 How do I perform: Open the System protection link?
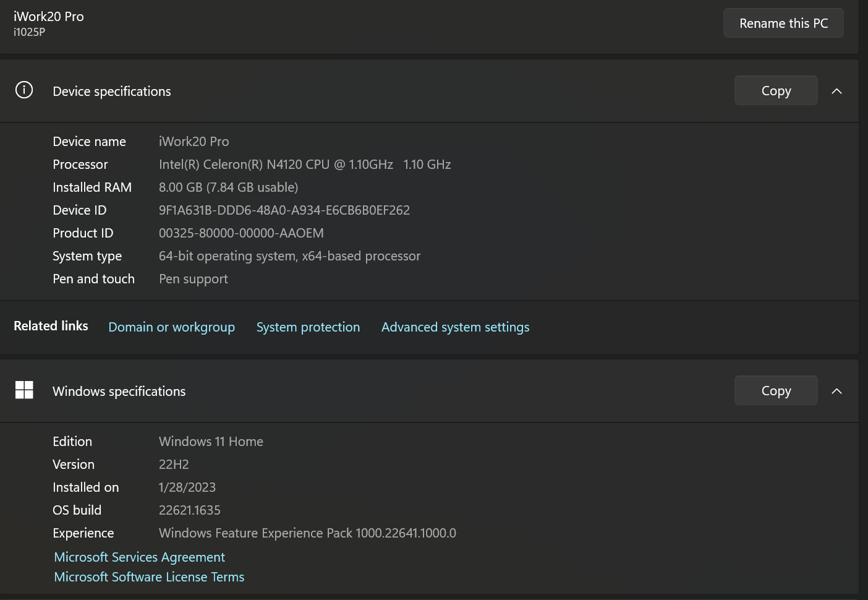tap(308, 327)
